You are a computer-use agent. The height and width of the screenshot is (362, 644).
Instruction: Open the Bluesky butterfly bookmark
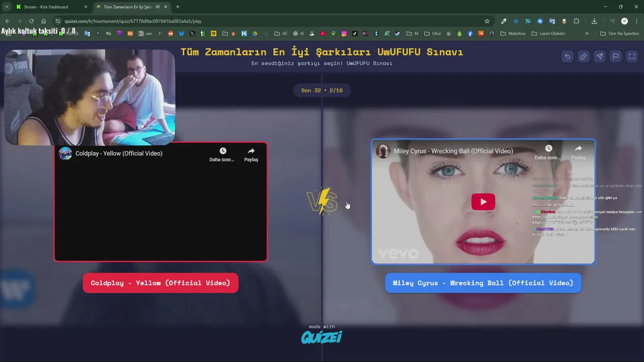[x=182, y=34]
